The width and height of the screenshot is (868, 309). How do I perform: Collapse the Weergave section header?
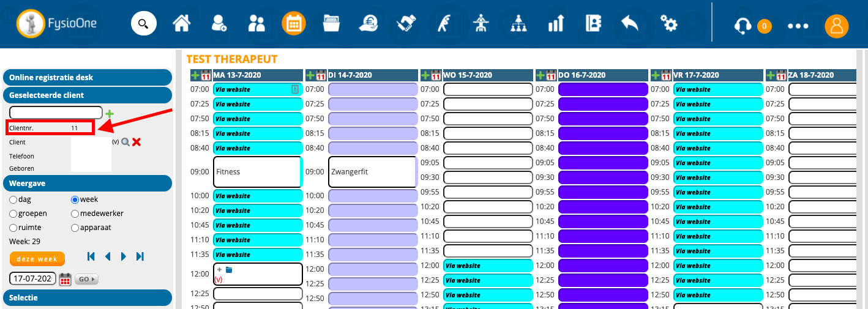tap(88, 184)
